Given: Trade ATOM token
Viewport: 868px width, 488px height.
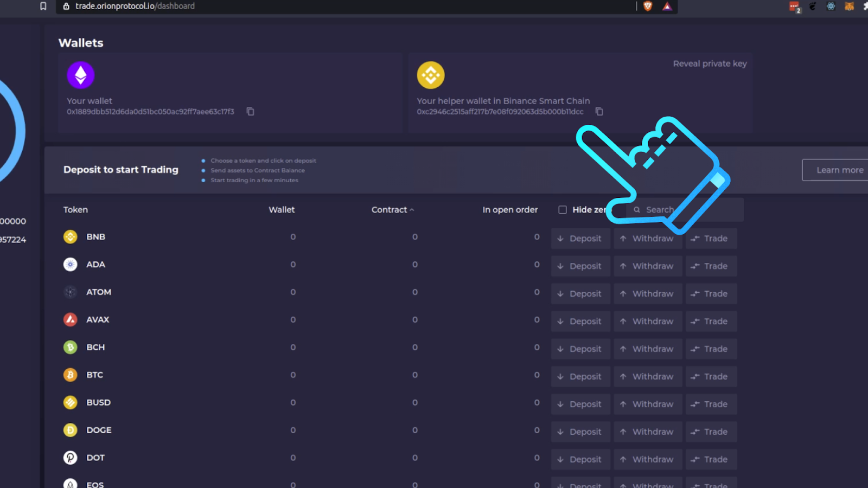Looking at the screenshot, I should 711,294.
